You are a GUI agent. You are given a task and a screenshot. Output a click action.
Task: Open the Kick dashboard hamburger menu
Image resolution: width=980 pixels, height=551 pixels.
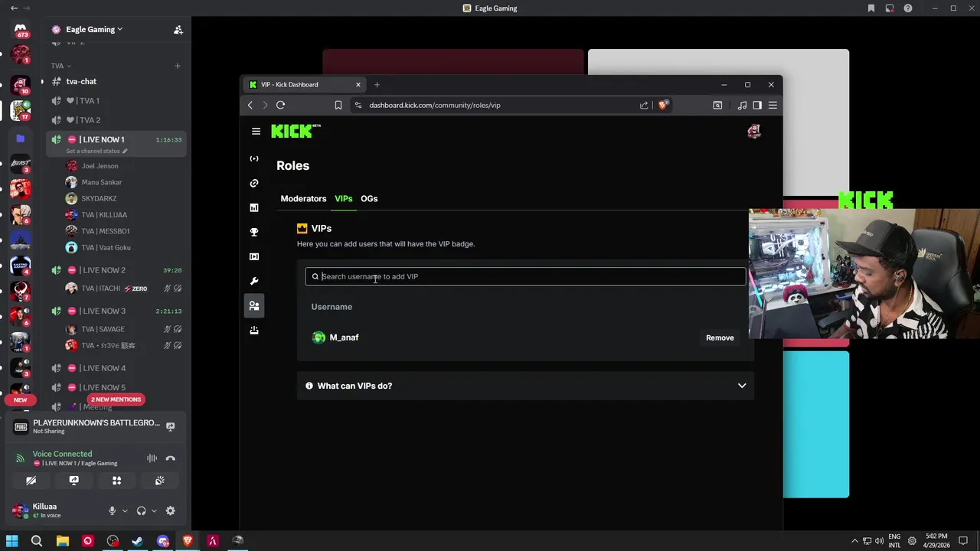256,131
